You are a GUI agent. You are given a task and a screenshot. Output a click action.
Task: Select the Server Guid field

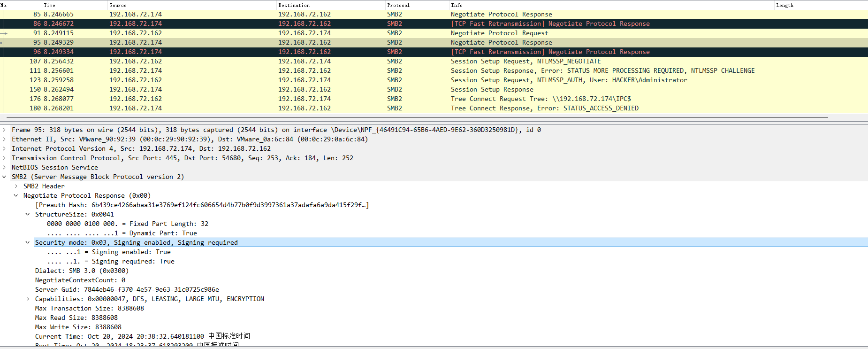(x=127, y=290)
